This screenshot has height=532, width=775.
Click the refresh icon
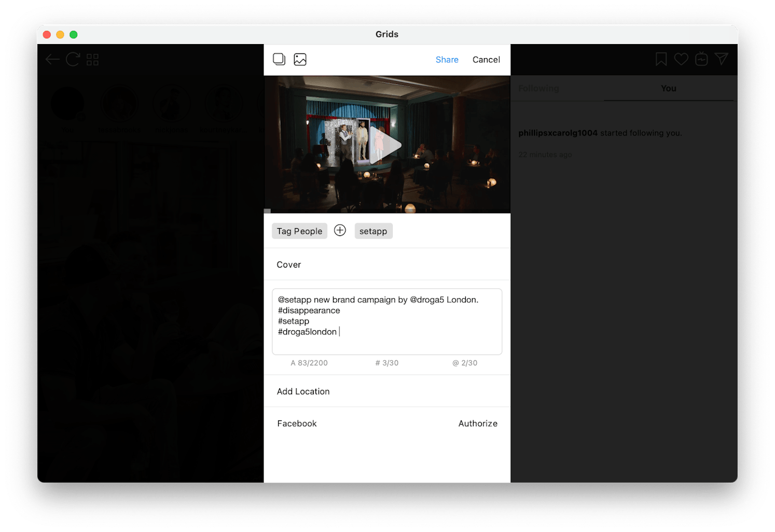pos(73,60)
